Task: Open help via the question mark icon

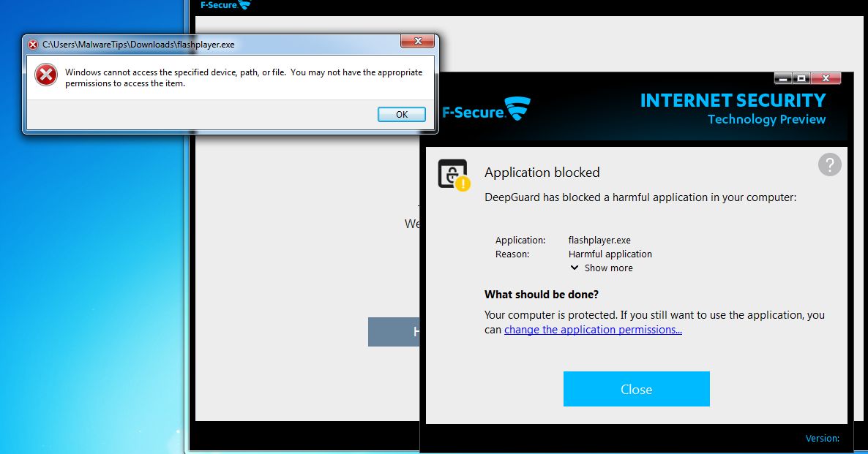Action: pyautogui.click(x=829, y=164)
